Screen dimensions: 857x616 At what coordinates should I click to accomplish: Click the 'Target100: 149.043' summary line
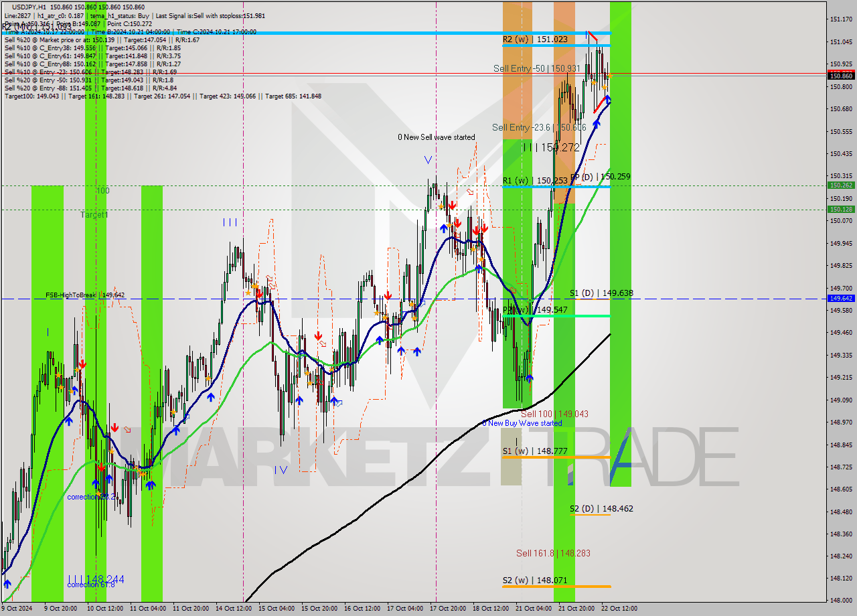click(163, 96)
